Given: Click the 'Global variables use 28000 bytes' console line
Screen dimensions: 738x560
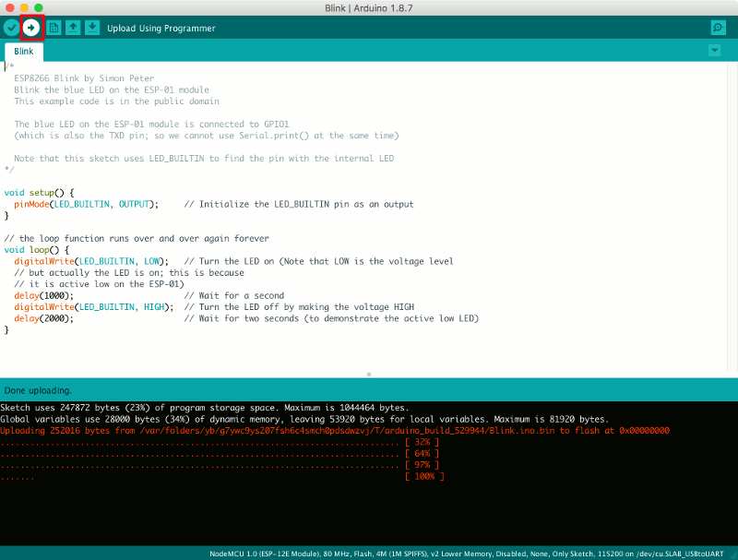Looking at the screenshot, I should [304, 419].
